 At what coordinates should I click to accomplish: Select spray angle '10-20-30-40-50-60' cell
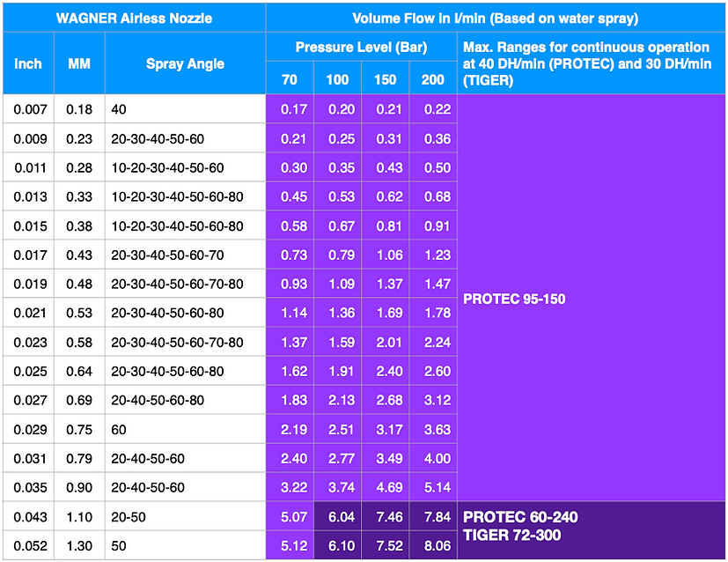coord(185,167)
